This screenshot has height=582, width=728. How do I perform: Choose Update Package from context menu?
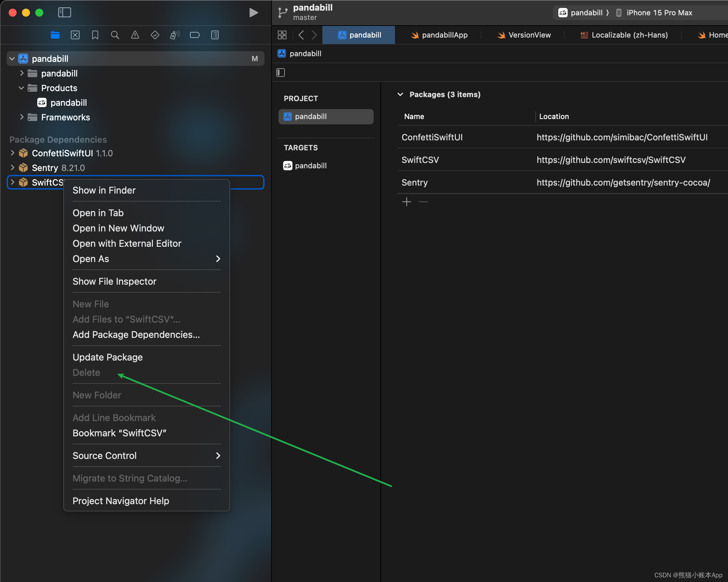tap(108, 357)
